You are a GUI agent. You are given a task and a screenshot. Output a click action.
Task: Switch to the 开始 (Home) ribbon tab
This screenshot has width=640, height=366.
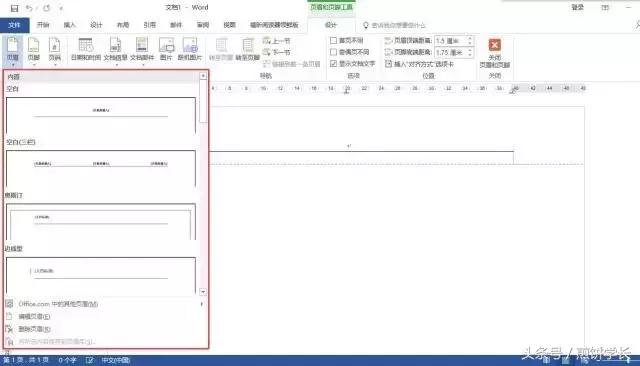(x=43, y=25)
